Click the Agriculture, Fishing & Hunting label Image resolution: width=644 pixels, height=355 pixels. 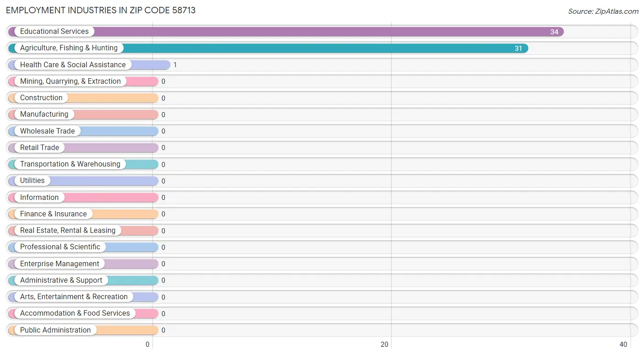click(69, 48)
